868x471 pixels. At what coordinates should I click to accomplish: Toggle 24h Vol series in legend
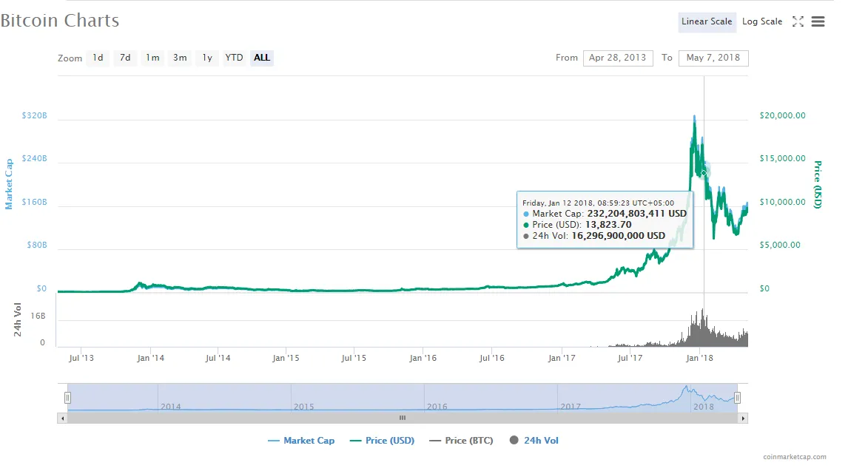tap(534, 441)
